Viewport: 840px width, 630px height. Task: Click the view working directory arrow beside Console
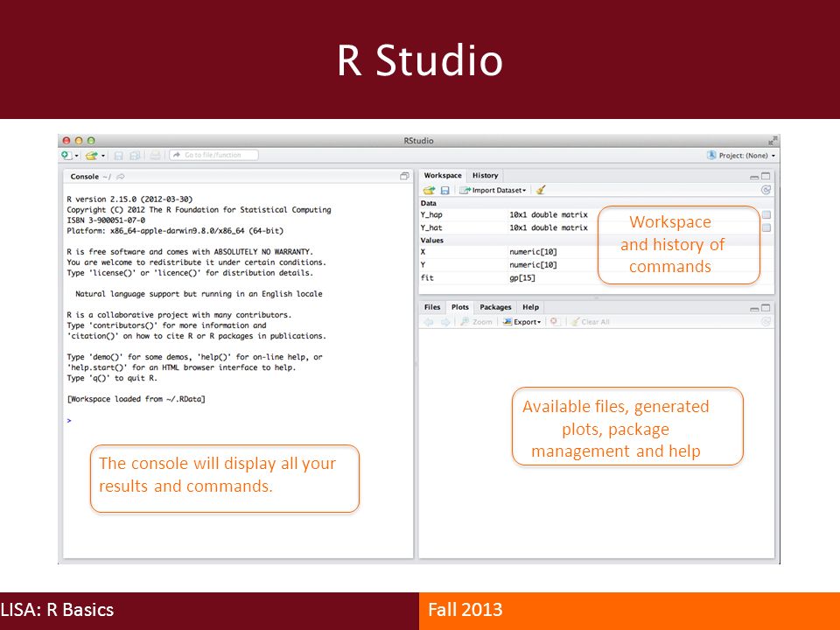121,176
